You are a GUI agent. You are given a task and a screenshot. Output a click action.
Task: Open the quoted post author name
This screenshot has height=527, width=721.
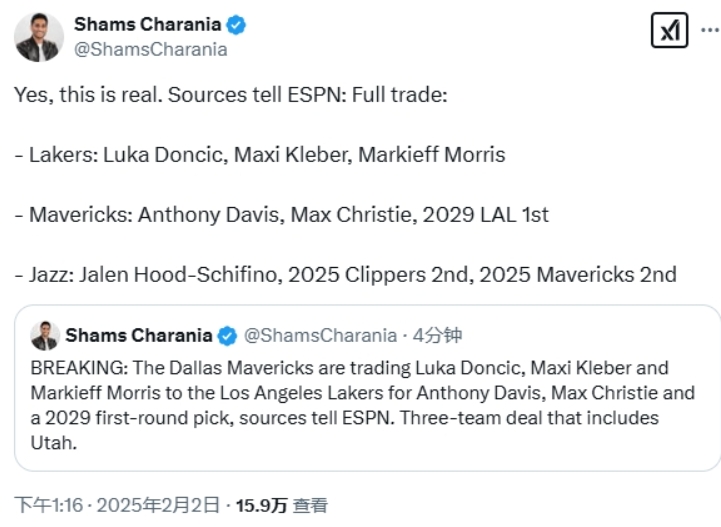coord(139,335)
